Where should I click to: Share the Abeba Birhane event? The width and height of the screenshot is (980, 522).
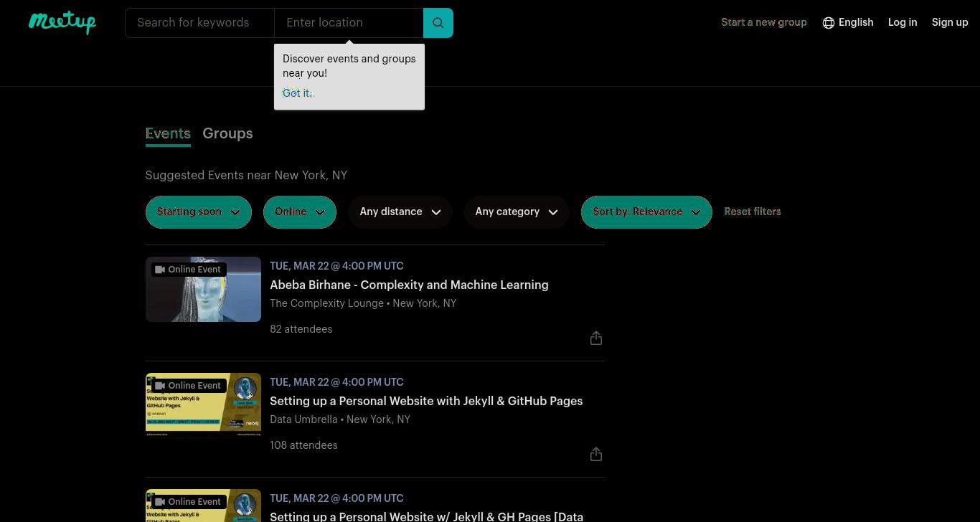click(x=596, y=338)
